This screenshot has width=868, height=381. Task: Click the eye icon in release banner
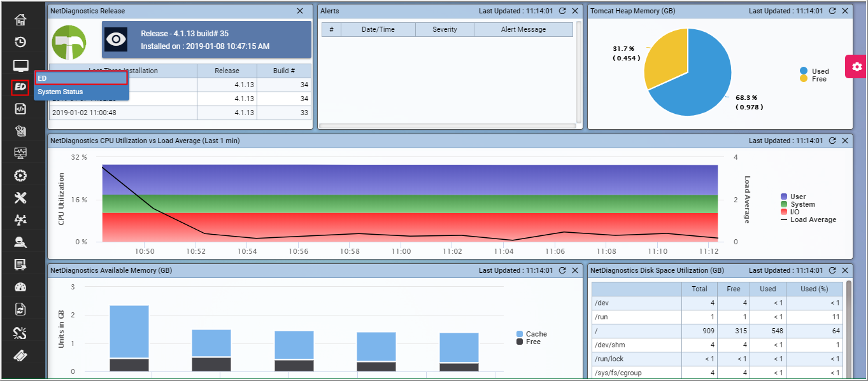(x=116, y=39)
